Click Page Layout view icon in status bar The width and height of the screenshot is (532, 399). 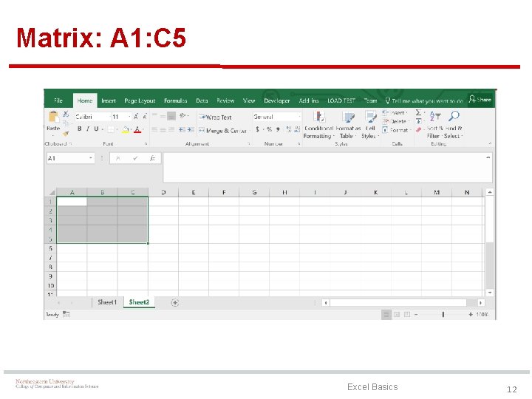point(397,315)
